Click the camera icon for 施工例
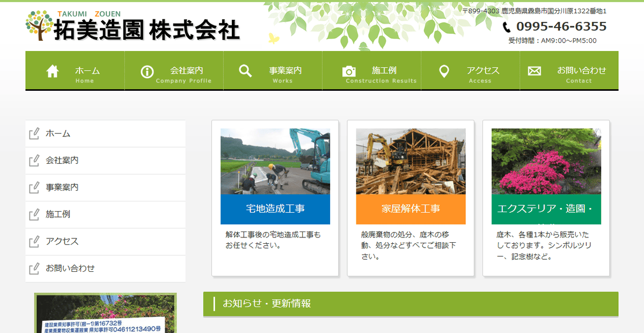Viewport: 644px width, 333px height. [350, 70]
